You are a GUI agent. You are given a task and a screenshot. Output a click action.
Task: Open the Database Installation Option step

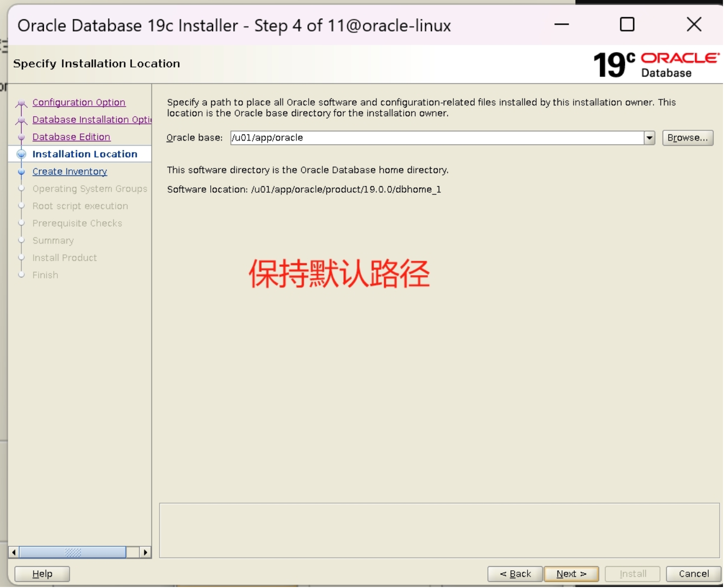[x=91, y=119]
